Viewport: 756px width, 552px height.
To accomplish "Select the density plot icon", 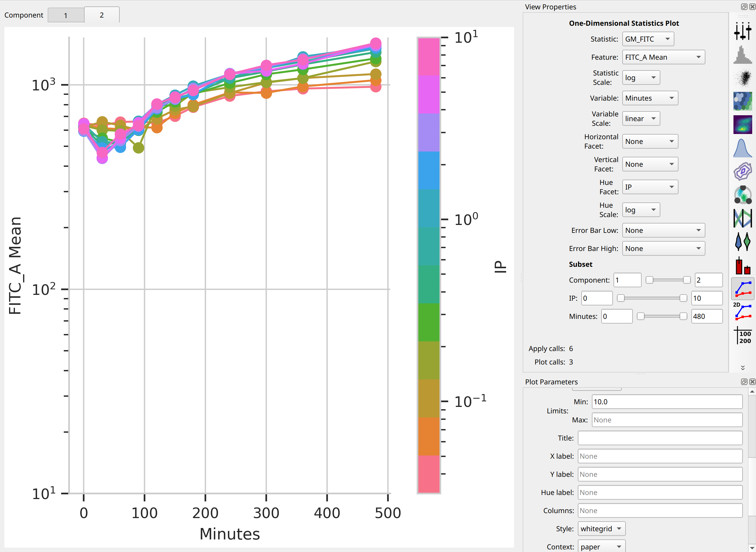I will click(742, 124).
